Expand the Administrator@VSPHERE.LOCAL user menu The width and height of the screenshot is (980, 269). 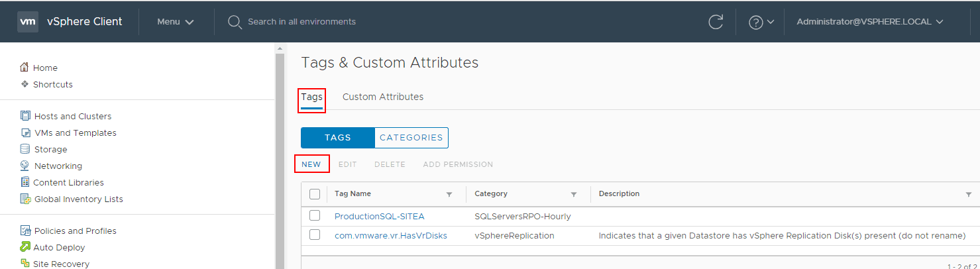point(869,22)
